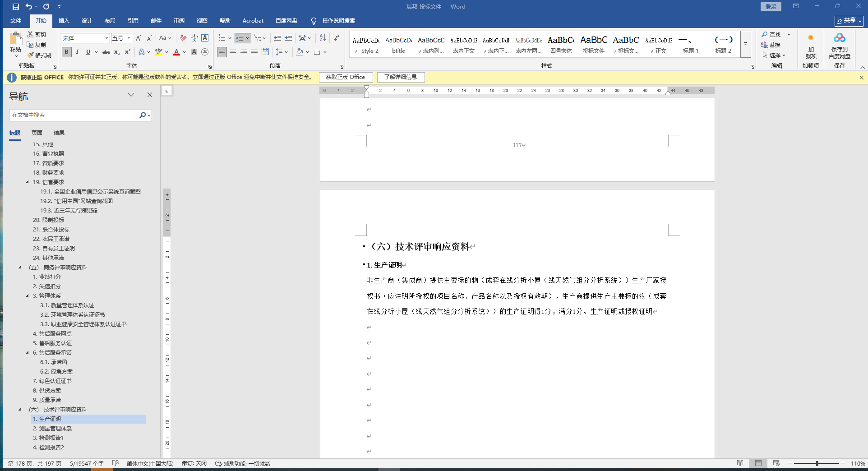Screen dimensions: 868x471
Task: Click the clear formatting eraser icon
Action: point(183,38)
